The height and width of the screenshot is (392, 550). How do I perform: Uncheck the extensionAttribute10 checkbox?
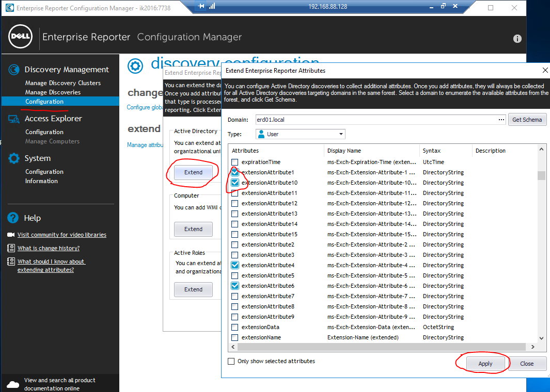pyautogui.click(x=234, y=183)
